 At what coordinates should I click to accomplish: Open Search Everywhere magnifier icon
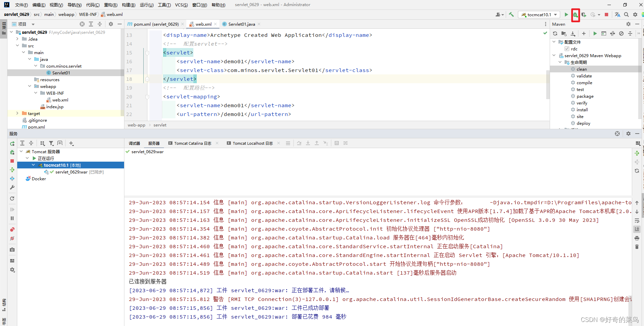pos(626,15)
